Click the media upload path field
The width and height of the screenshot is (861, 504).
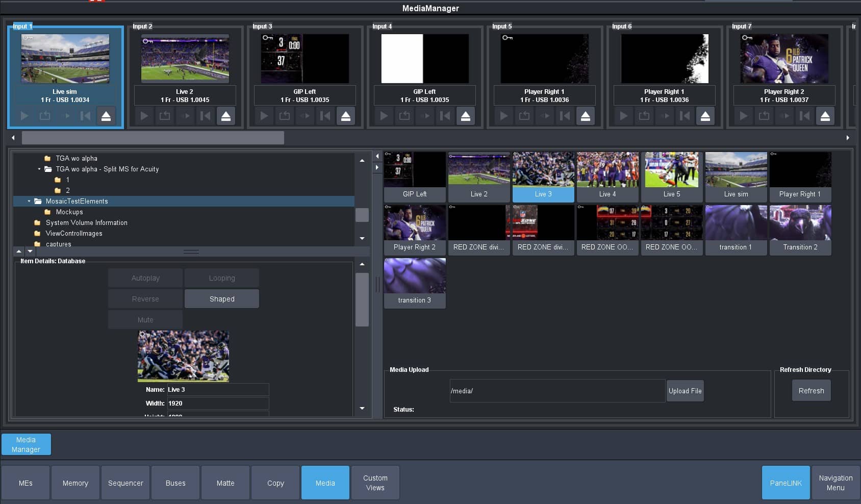[x=558, y=391]
